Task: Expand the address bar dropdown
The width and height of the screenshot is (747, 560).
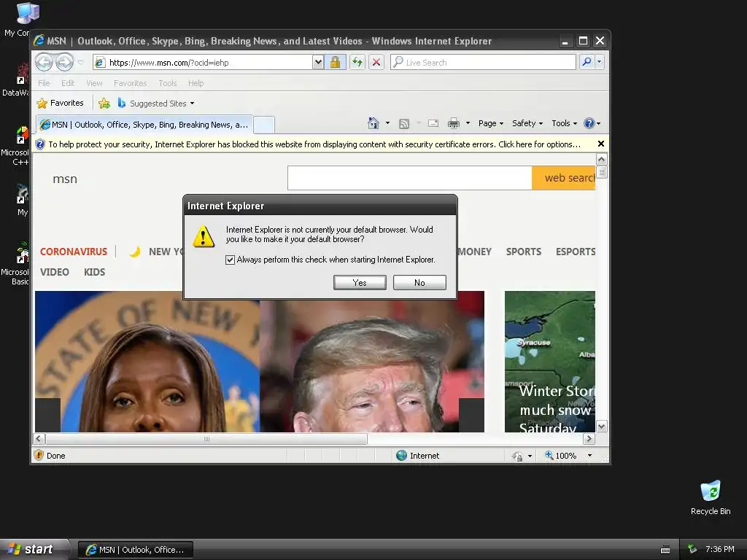Action: click(318, 62)
